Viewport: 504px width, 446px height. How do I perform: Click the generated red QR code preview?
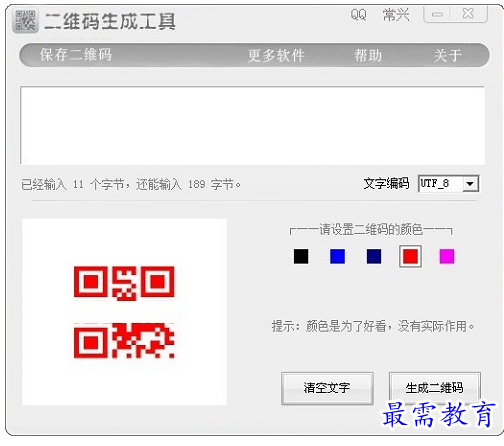click(x=124, y=312)
